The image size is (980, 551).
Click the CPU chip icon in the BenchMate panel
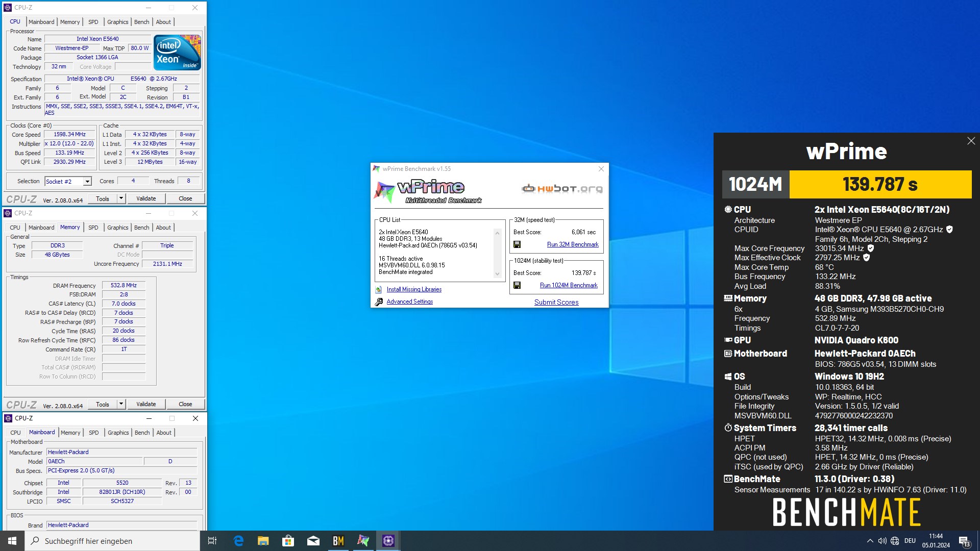tap(728, 209)
